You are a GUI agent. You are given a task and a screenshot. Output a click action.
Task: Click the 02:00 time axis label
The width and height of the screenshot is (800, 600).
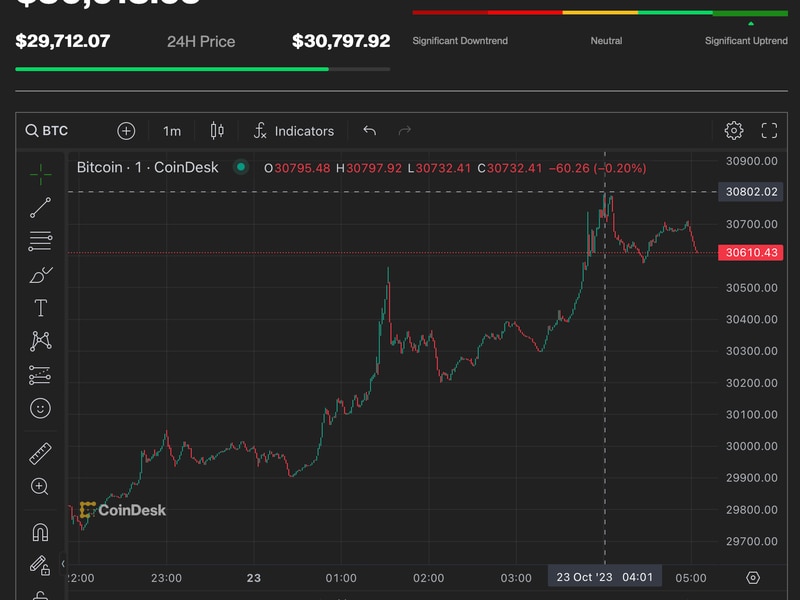(428, 578)
